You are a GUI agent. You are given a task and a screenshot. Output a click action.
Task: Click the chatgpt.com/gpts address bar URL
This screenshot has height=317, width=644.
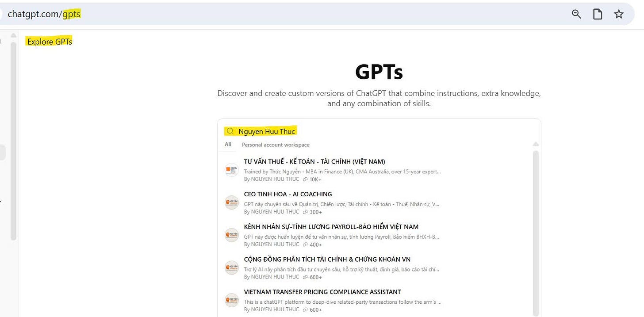pyautogui.click(x=44, y=14)
